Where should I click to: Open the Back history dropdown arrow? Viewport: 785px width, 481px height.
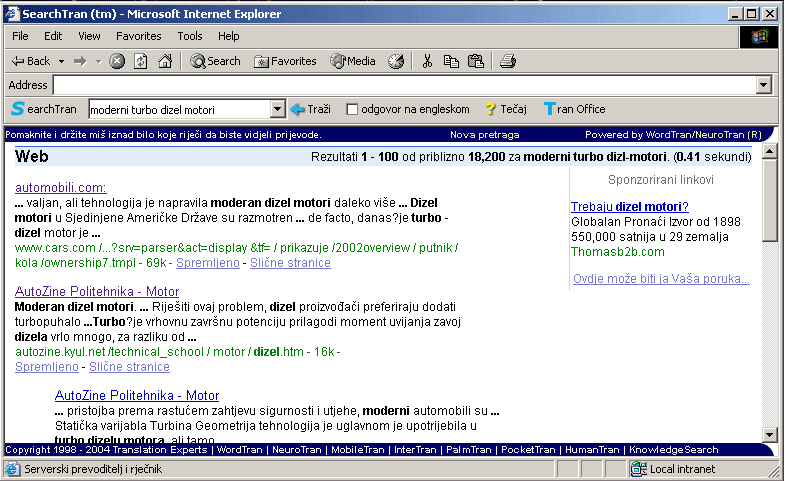click(x=62, y=61)
